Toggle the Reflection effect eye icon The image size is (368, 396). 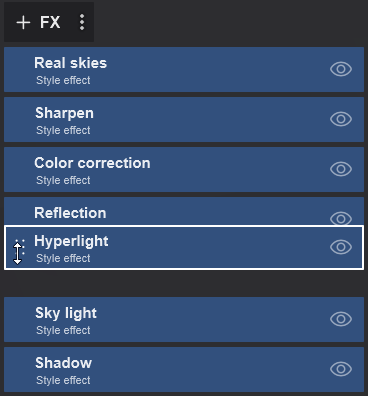point(341,218)
